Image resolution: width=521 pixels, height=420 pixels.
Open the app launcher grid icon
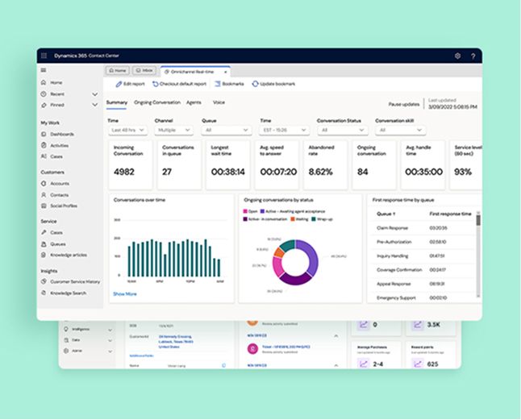44,56
